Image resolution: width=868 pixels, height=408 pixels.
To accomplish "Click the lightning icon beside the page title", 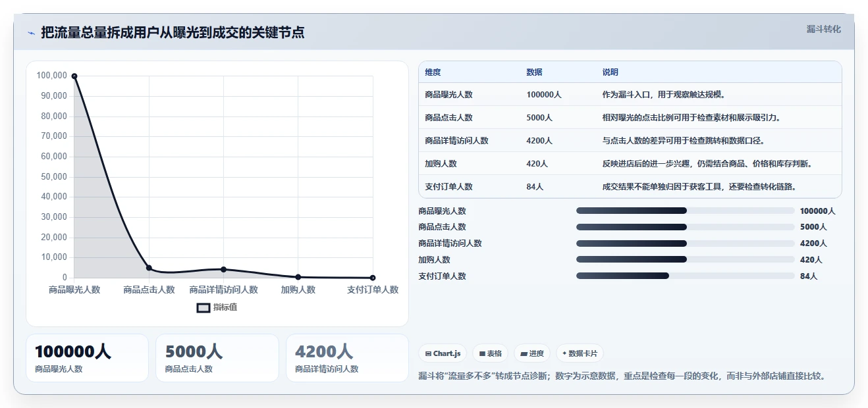I will tap(31, 33).
